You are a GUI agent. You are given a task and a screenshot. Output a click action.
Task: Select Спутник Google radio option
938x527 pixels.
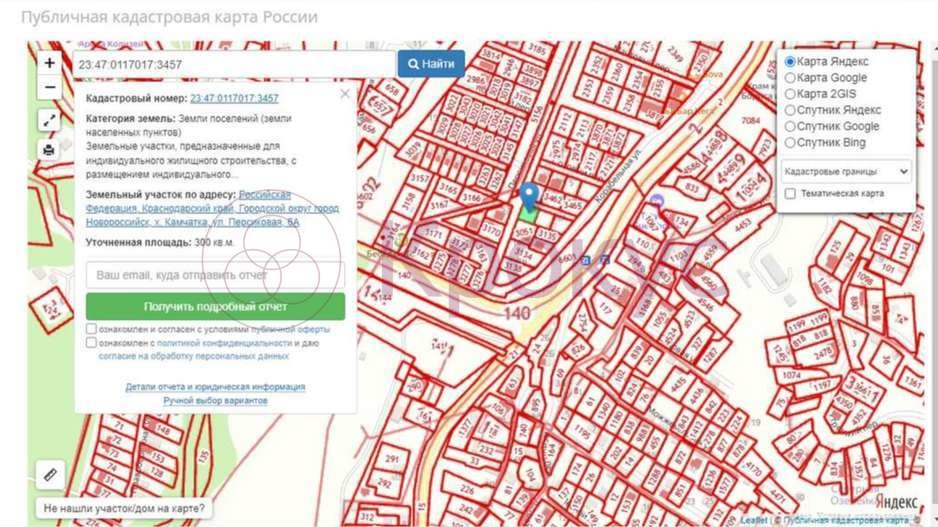point(790,126)
